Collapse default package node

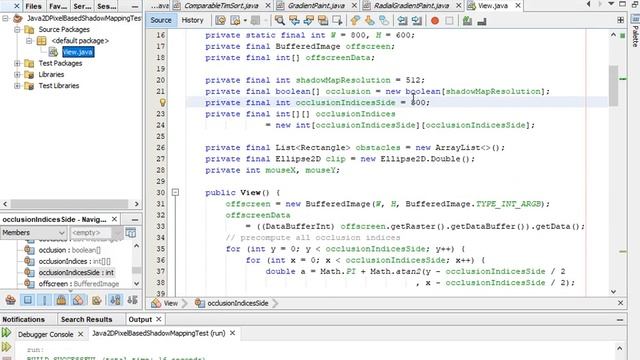pos(29,41)
